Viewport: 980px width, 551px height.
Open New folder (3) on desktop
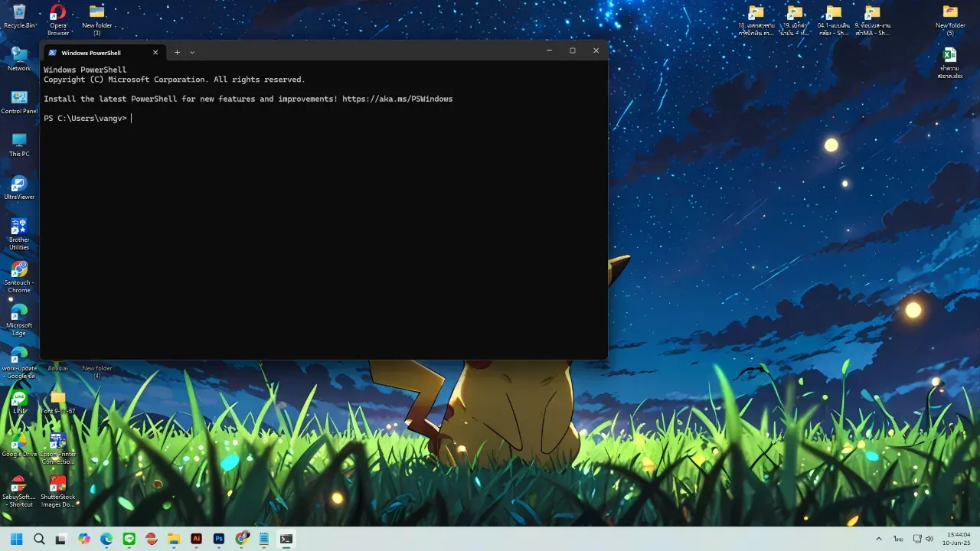[x=97, y=20]
